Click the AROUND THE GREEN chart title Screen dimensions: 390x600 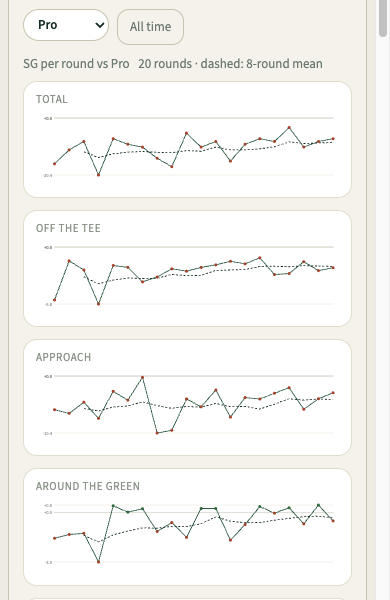click(x=88, y=486)
